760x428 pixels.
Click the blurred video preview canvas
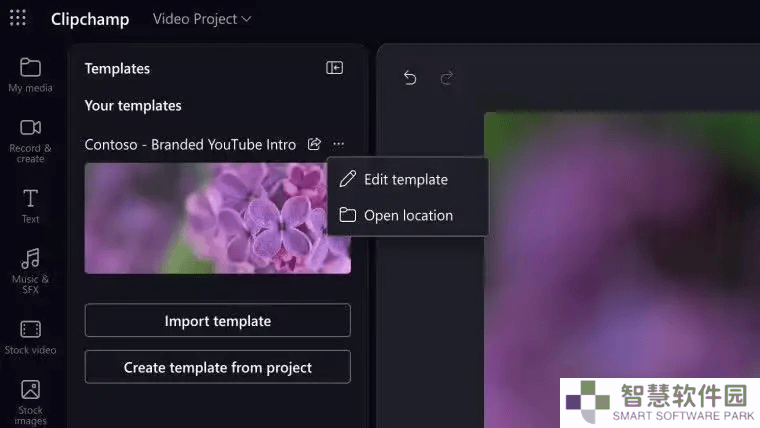(x=622, y=269)
